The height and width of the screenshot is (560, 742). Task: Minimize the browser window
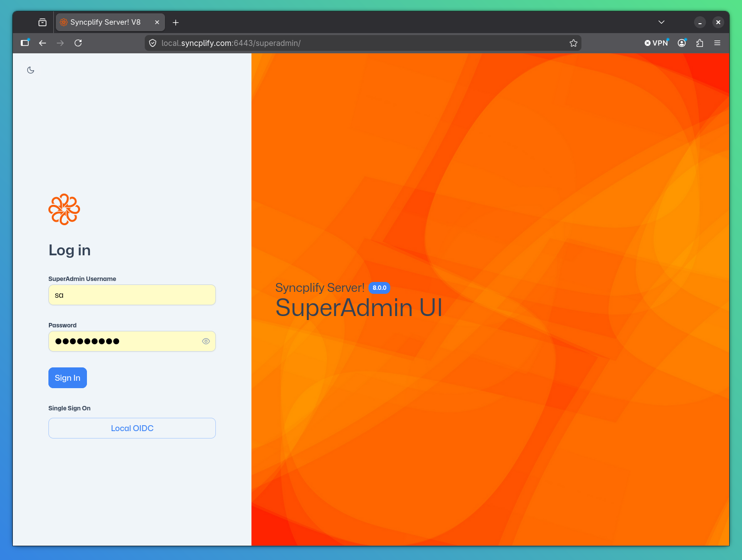pyautogui.click(x=700, y=22)
